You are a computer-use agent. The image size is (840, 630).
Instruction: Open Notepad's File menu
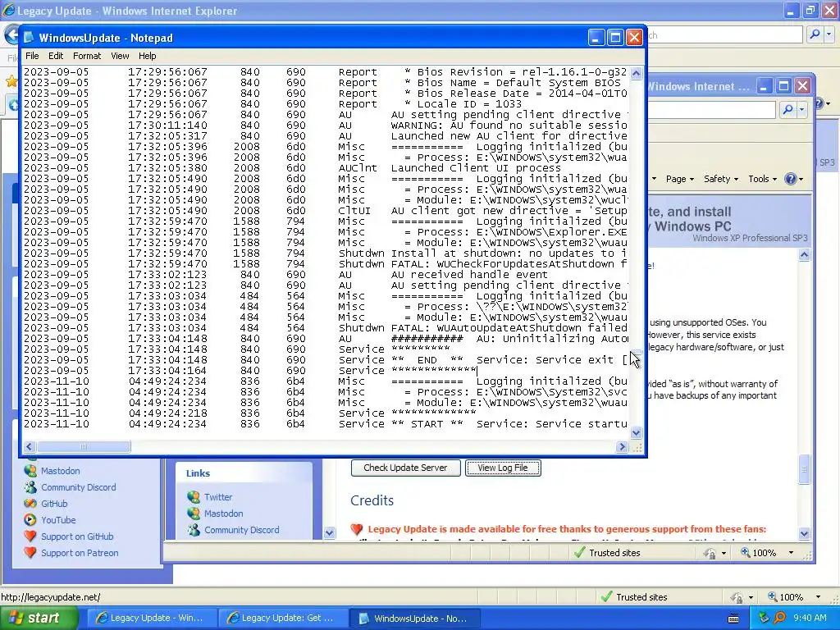click(x=32, y=56)
